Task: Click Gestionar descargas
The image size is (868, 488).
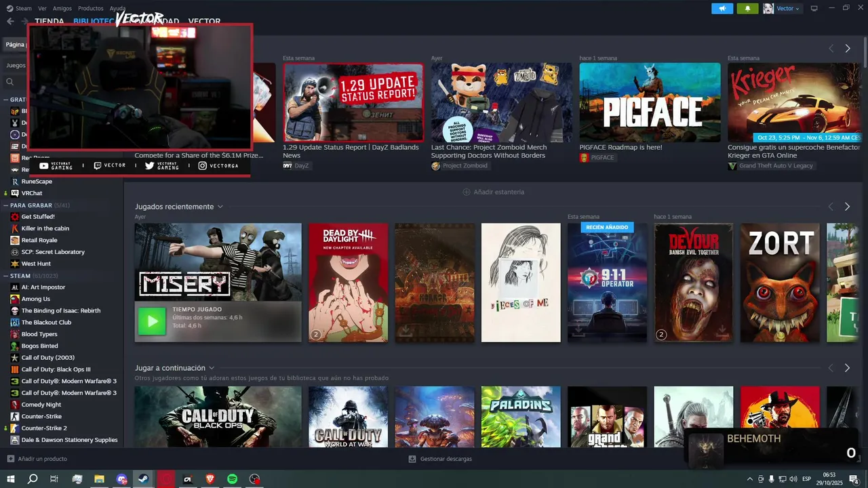Action: pyautogui.click(x=440, y=459)
